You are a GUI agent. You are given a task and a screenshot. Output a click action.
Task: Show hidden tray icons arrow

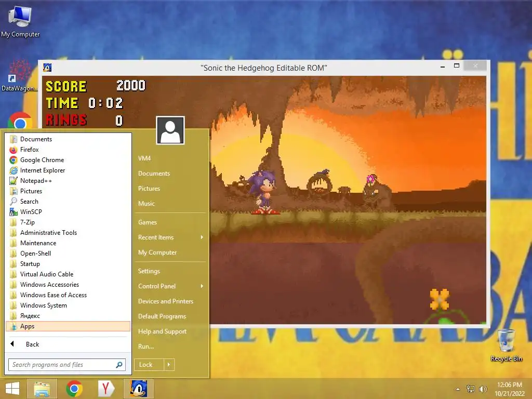458,389
